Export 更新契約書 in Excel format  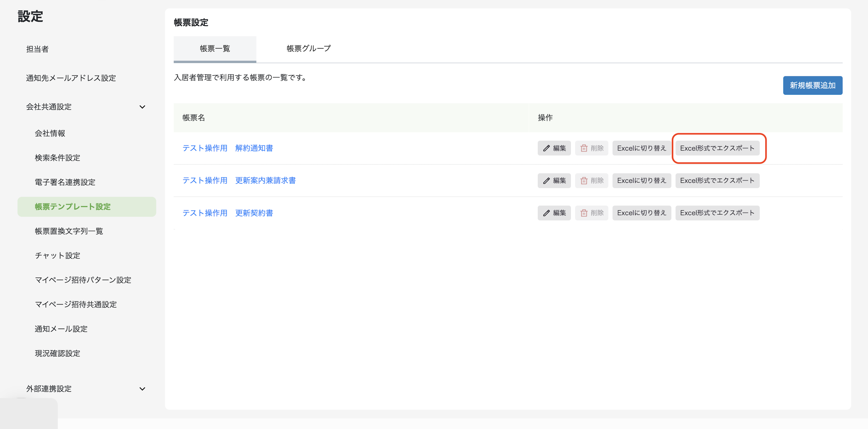point(717,213)
